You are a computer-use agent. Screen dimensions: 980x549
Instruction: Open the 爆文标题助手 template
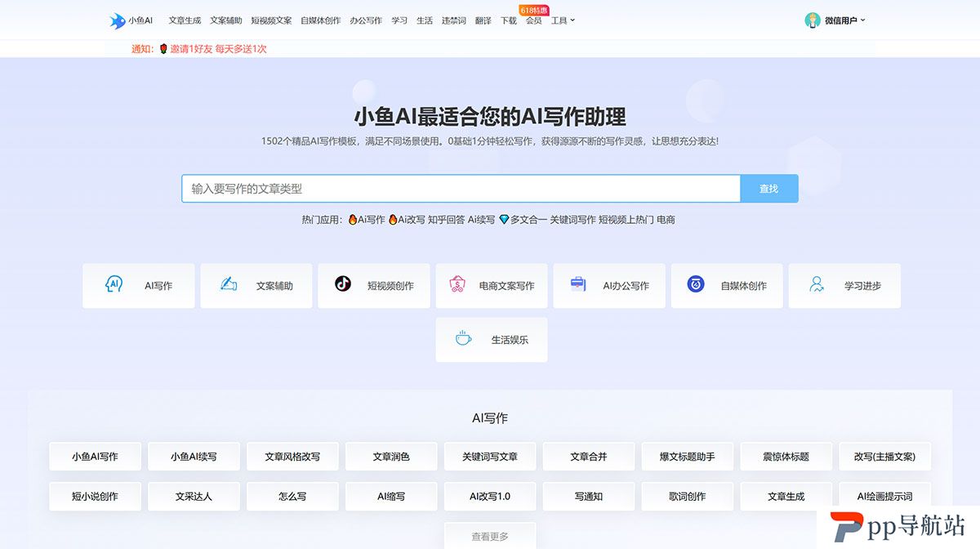[x=688, y=457]
